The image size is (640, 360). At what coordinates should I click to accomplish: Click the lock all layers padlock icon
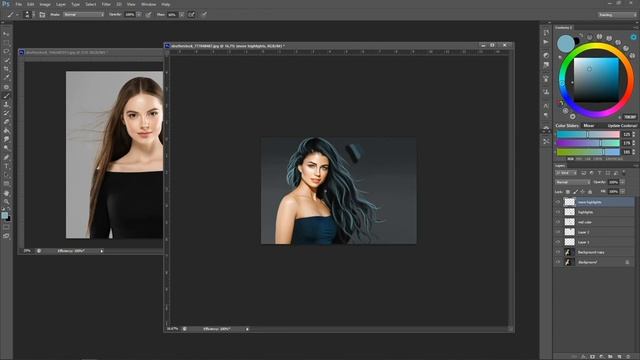point(590,192)
